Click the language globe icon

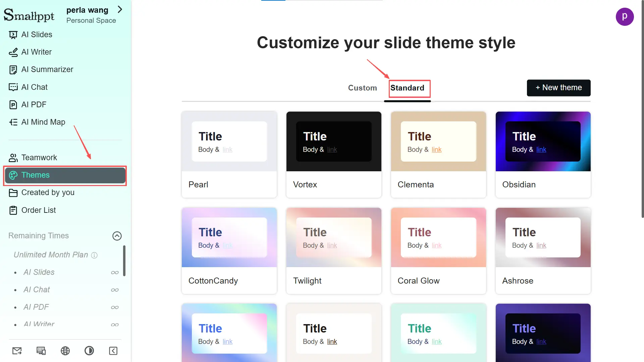click(x=65, y=351)
